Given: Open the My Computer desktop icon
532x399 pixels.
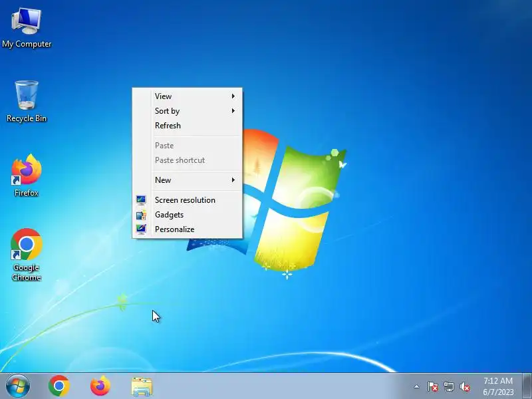Looking at the screenshot, I should (x=27, y=28).
